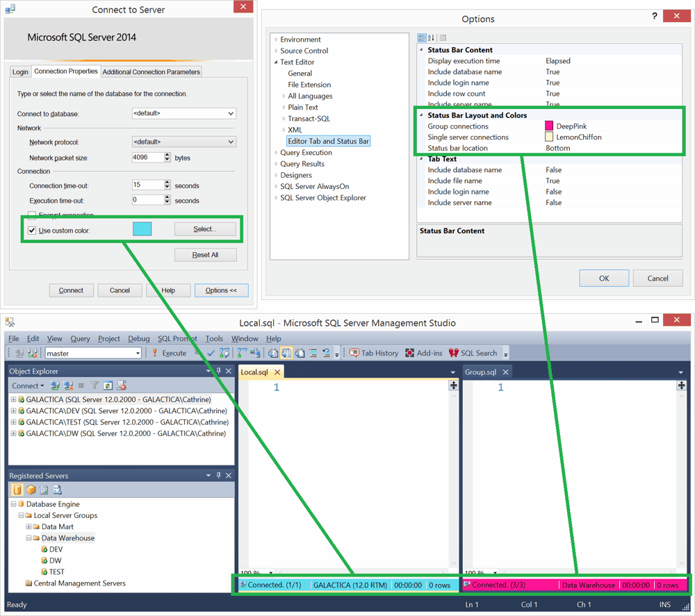Screen dimensions: 695x616
Task: Select the Database Engine icon in Registered Servers
Action: point(17,490)
